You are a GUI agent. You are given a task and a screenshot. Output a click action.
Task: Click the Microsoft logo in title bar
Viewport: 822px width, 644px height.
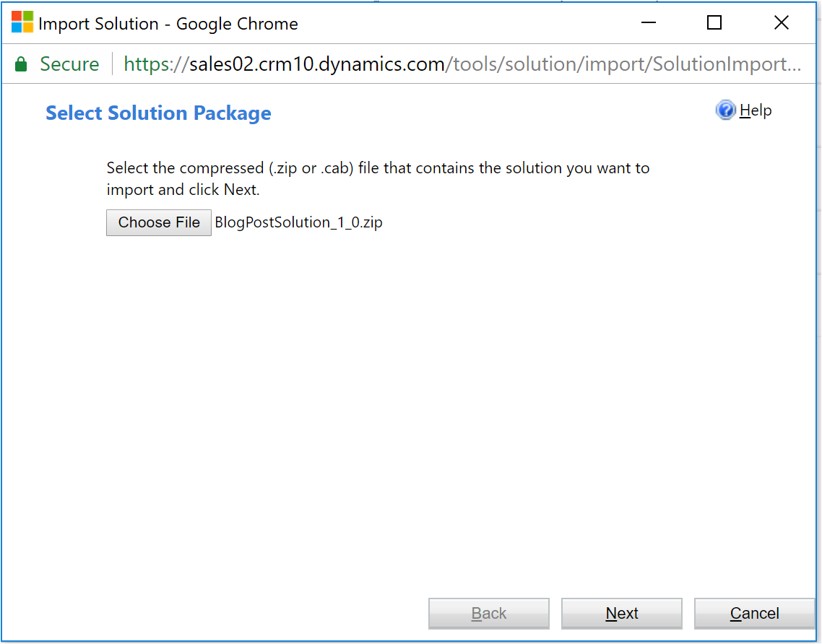point(22,22)
